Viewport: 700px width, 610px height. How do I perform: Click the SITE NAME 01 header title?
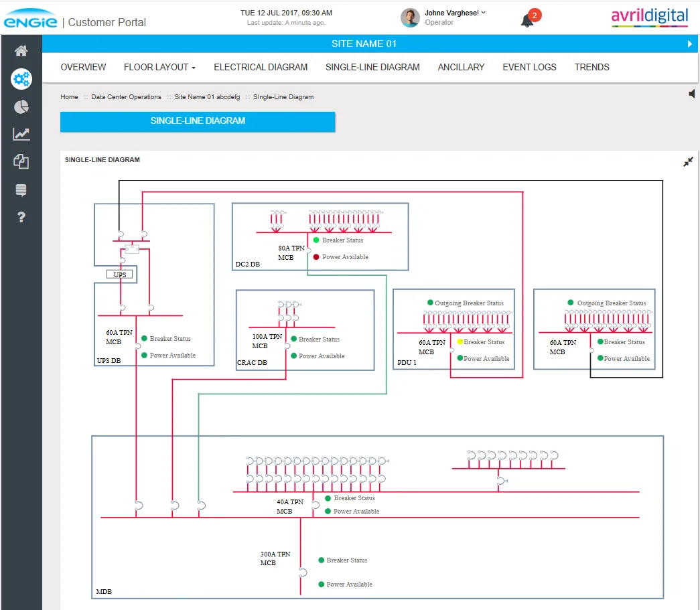pyautogui.click(x=364, y=44)
